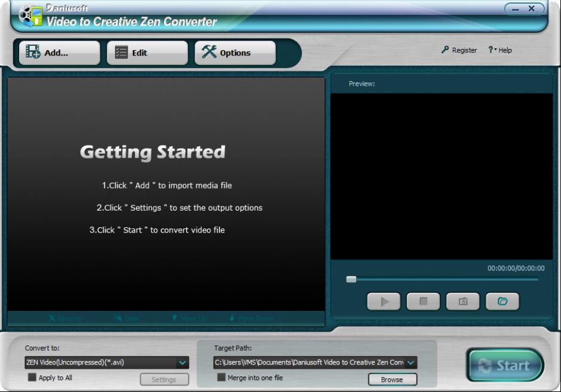Viewport: 561px width, 392px height.
Task: Play the preview video
Action: tap(384, 301)
